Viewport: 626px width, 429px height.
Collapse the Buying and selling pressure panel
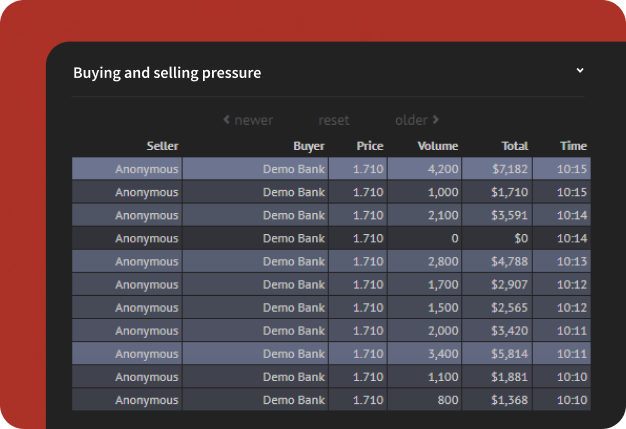coord(579,71)
